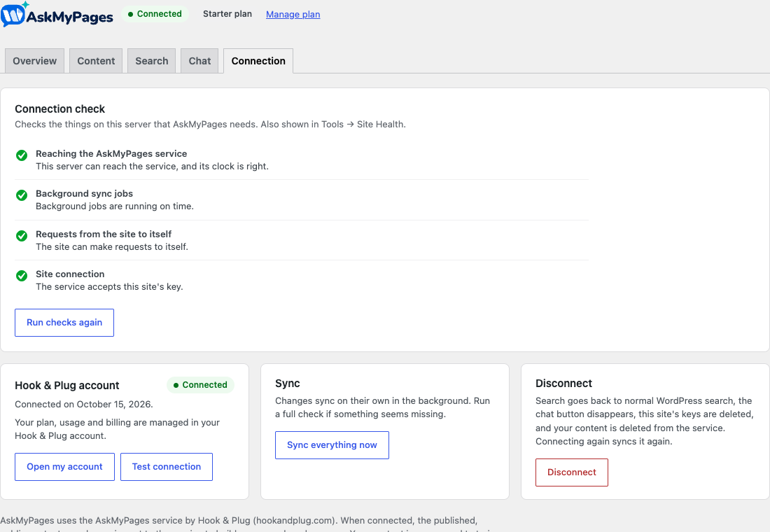The height and width of the screenshot is (532, 770).
Task: Click the Starter plan label
Action: [x=227, y=14]
